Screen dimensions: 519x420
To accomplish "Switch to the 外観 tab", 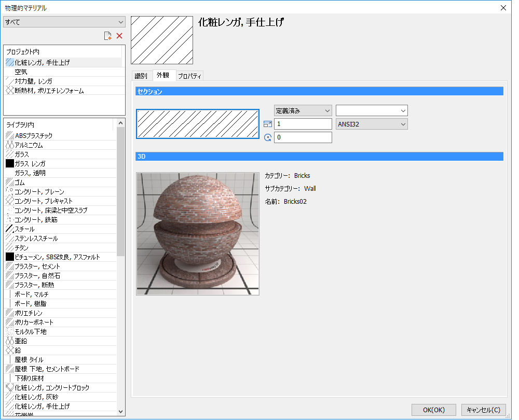I will 163,75.
